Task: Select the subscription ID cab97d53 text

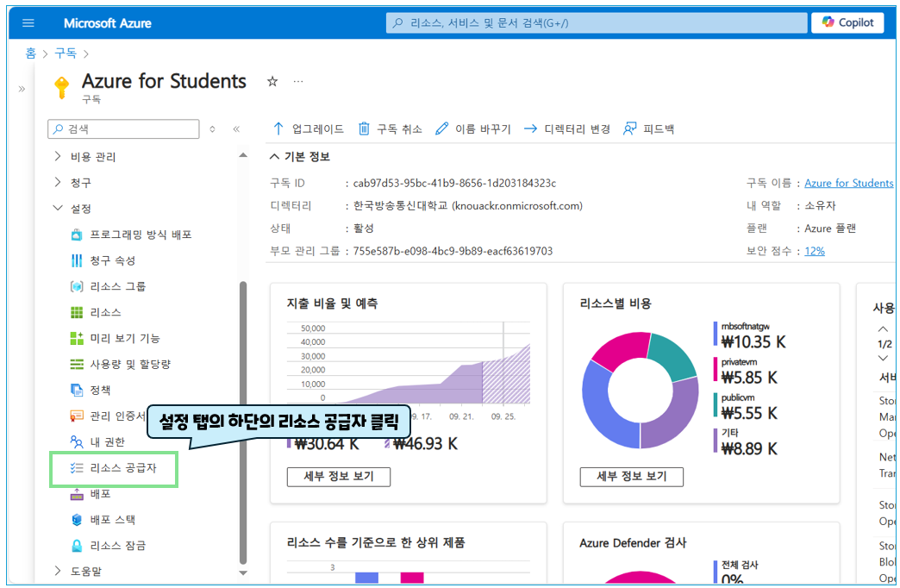Action: tap(454, 183)
